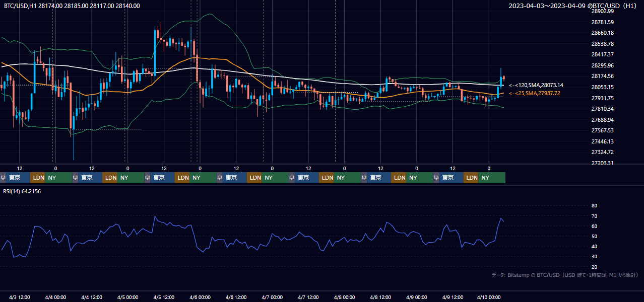This screenshot has width=644, height=302.
Task: Click time axis label 4/5 12:00
Action: coord(164,297)
